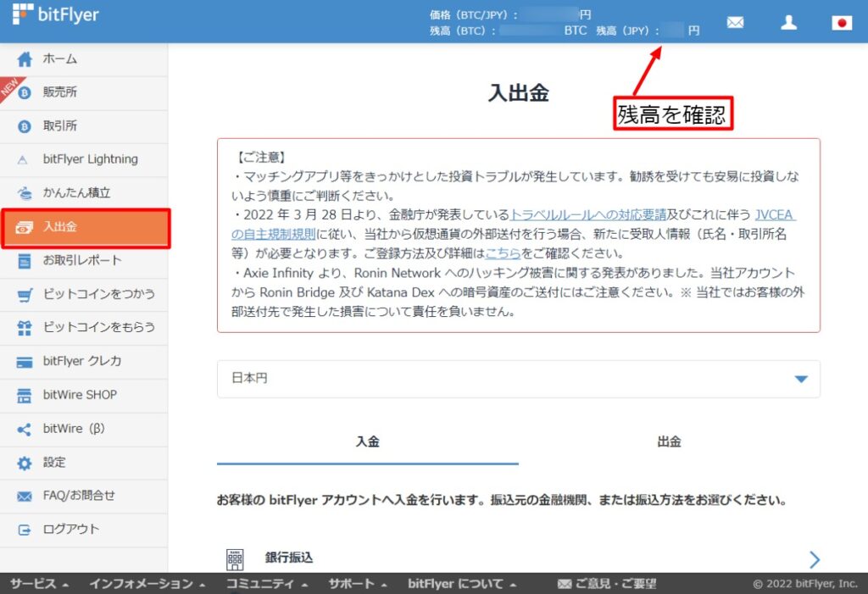
Task: Click ご意見・ご要望 in the footer
Action: point(607,584)
